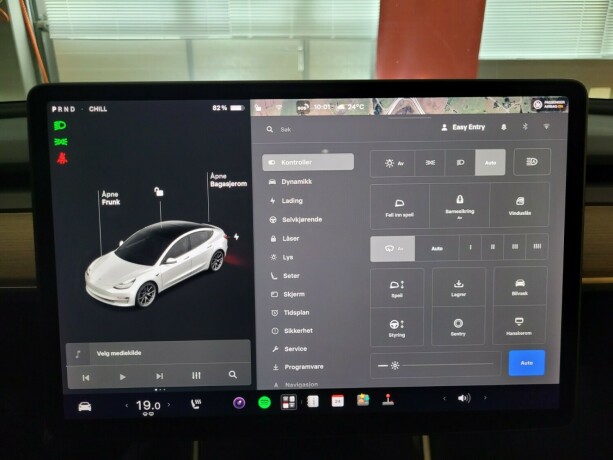Search media with magnifier icon
This screenshot has width=613, height=460.
tap(233, 374)
